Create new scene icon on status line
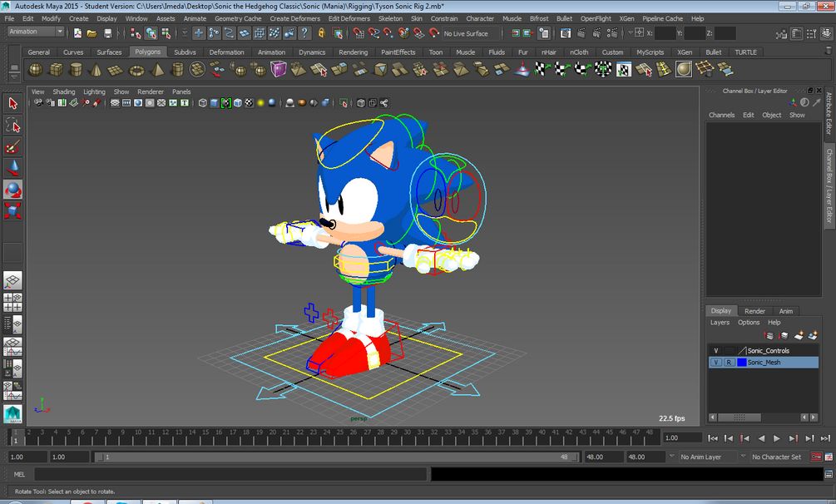 pos(77,33)
